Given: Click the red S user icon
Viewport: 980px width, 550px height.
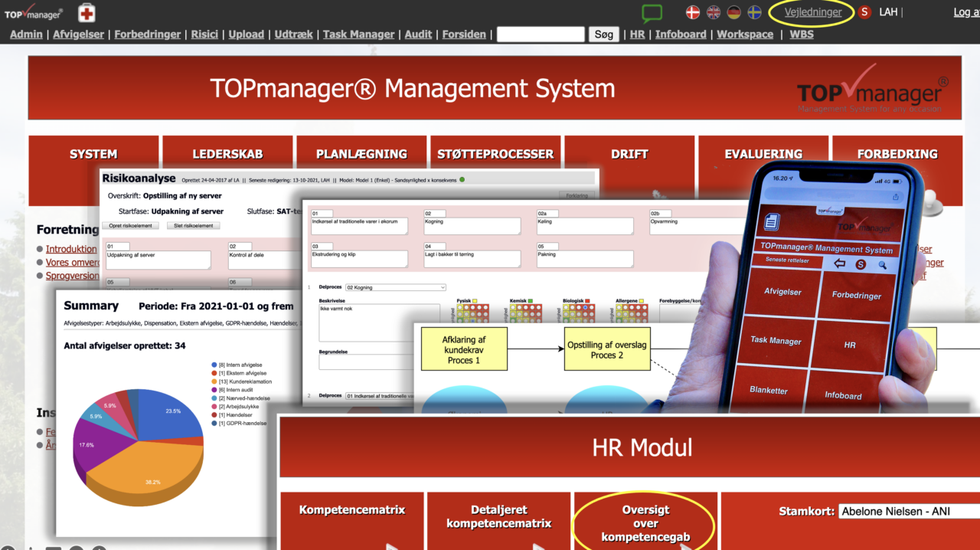Looking at the screenshot, I should [864, 12].
